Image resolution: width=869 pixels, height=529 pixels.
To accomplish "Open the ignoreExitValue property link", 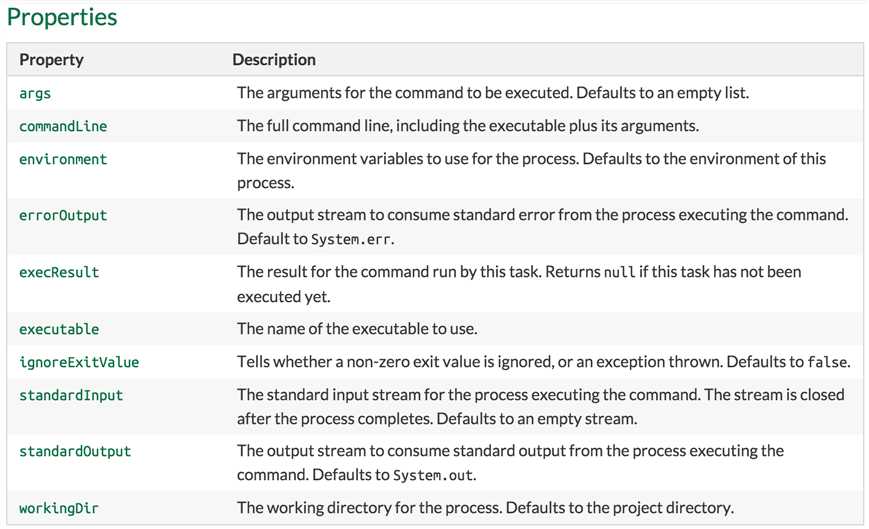I will (79, 362).
